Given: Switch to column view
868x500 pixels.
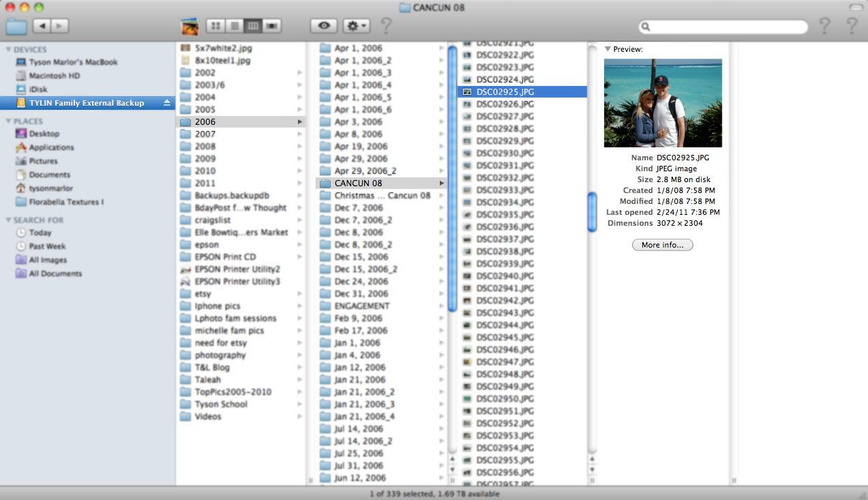Looking at the screenshot, I should click(253, 26).
